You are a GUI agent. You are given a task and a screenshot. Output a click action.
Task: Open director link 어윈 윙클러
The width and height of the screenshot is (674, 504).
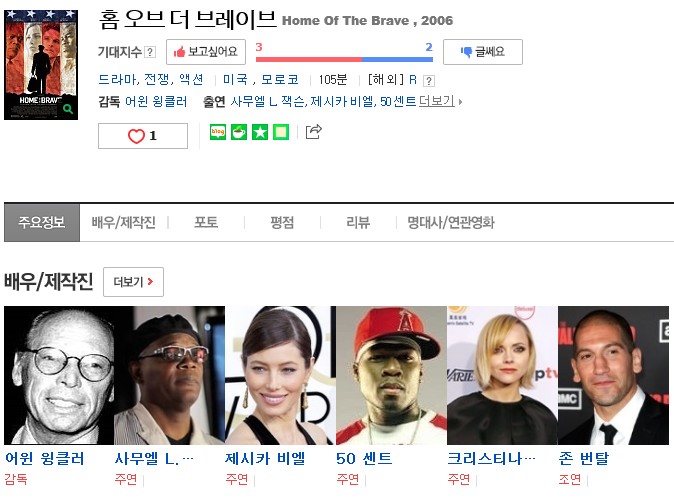point(156,102)
